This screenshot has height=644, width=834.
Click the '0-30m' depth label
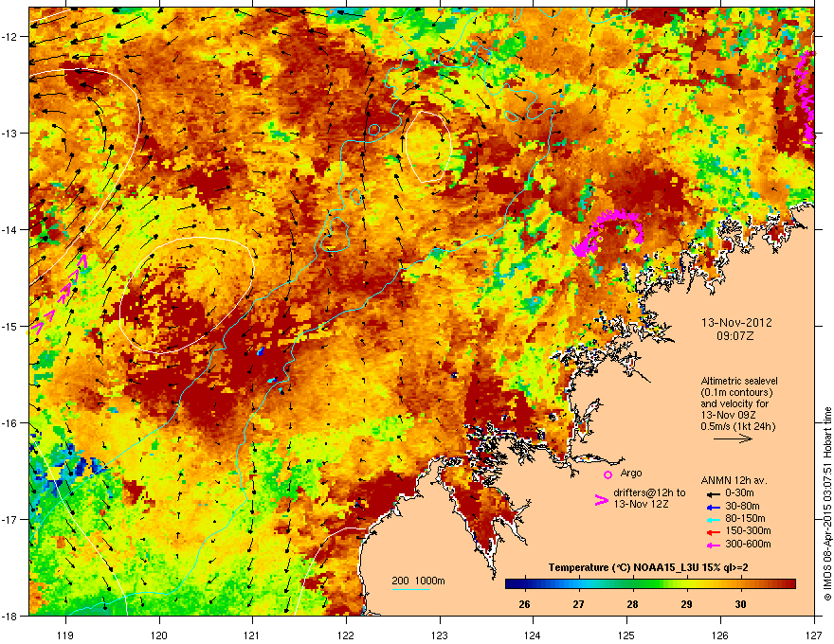(x=740, y=493)
